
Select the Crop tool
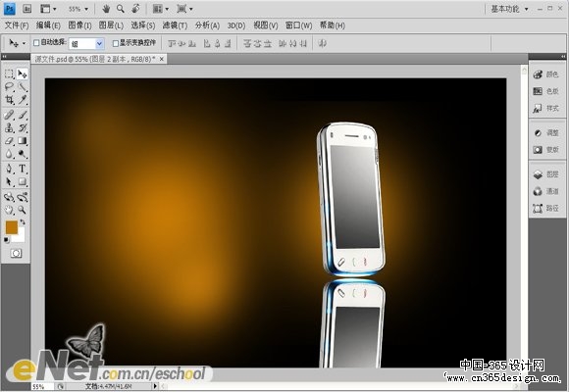tap(9, 100)
